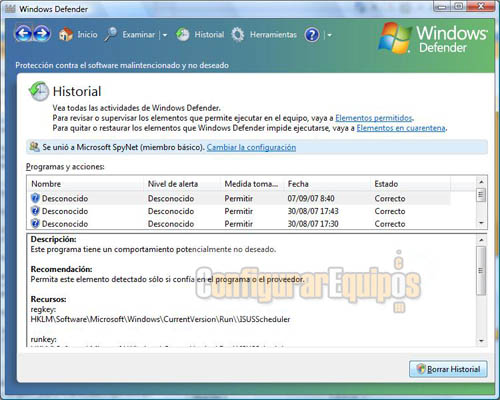500x400 pixels.
Task: Click the programs list scroll up arrow
Action: 481,182
